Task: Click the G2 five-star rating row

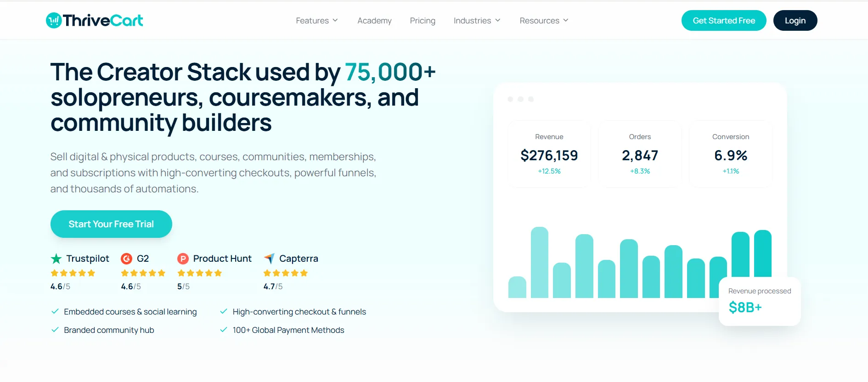Action: pos(143,273)
